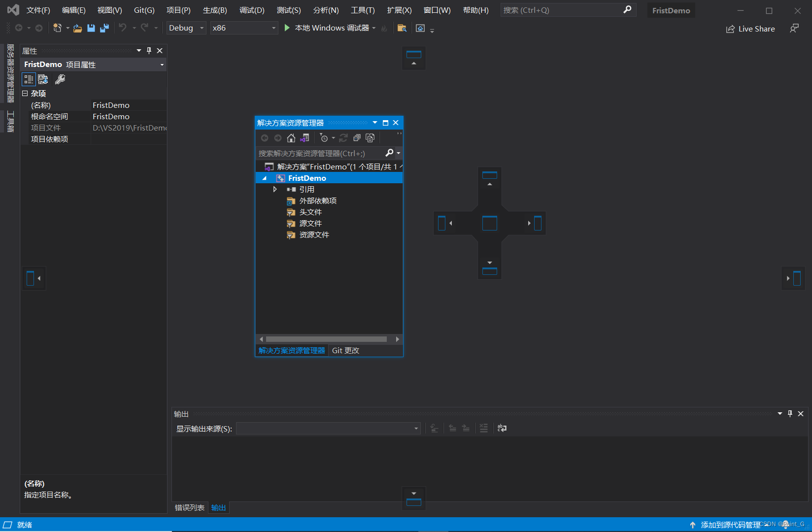The image size is (812, 532).
Task: Open the 编辑(E) menu
Action: [74, 10]
